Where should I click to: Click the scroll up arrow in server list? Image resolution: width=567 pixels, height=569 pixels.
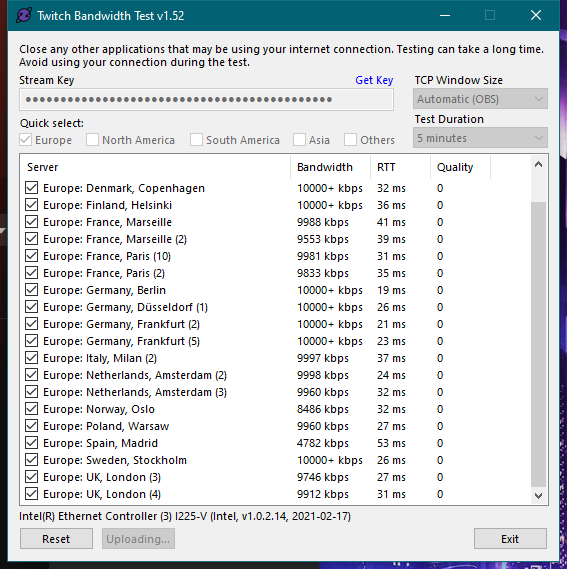point(538,164)
